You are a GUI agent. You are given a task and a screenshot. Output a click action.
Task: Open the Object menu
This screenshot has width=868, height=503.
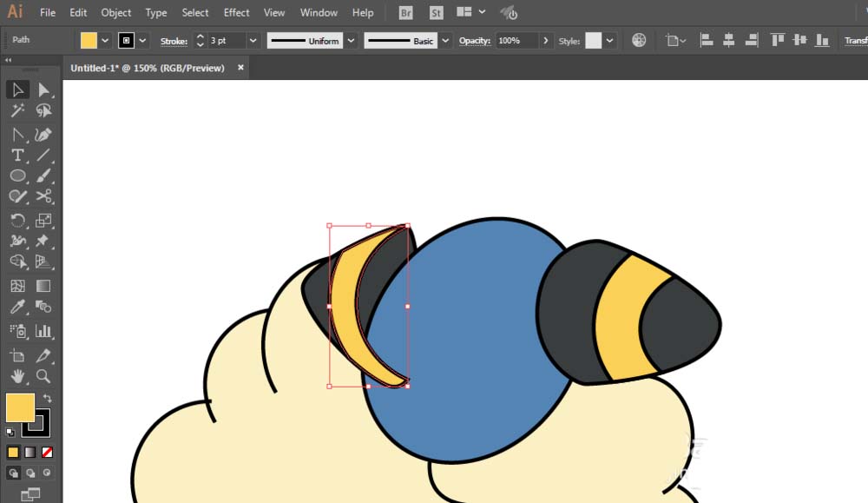[116, 12]
